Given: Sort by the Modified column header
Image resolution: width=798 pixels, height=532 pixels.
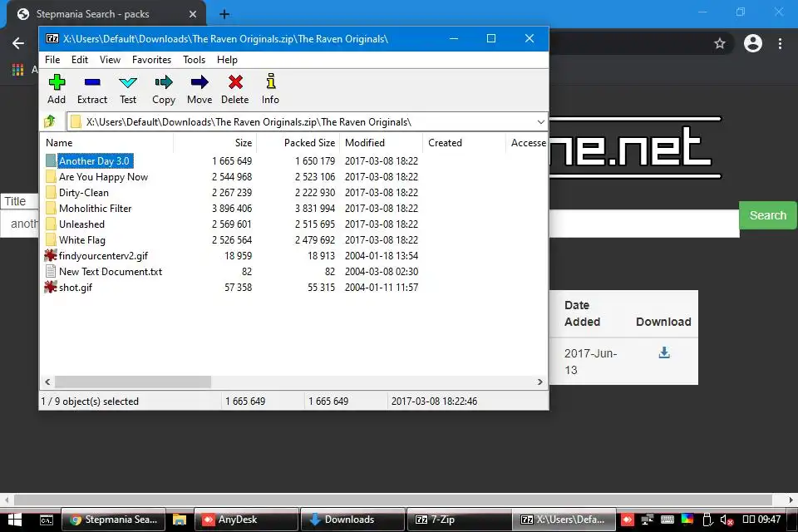Looking at the screenshot, I should [x=382, y=143].
